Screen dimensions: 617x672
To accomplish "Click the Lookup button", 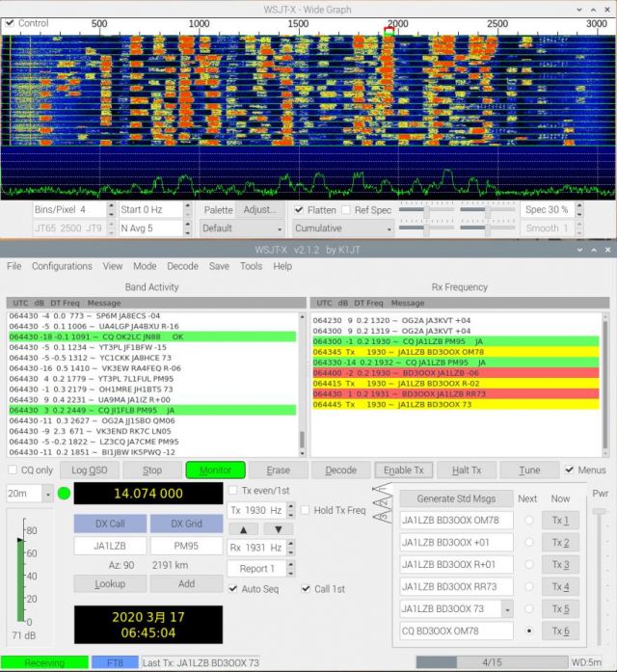I will (x=110, y=583).
